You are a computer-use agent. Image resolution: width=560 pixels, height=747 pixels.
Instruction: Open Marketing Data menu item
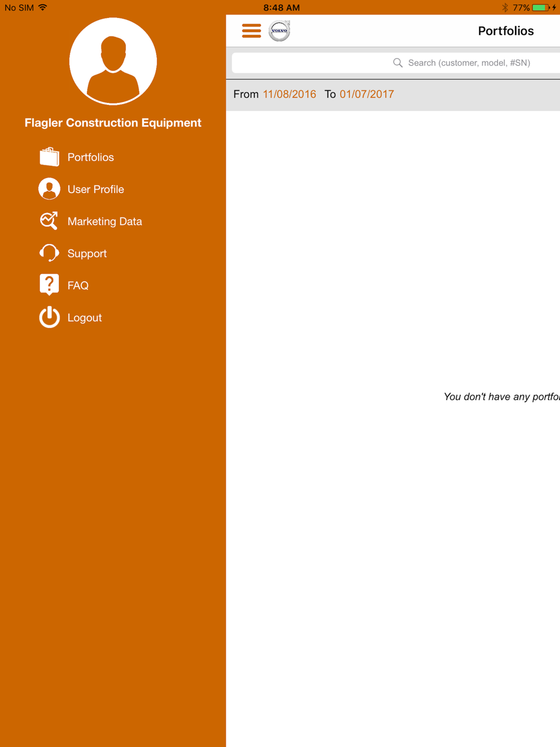point(105,221)
